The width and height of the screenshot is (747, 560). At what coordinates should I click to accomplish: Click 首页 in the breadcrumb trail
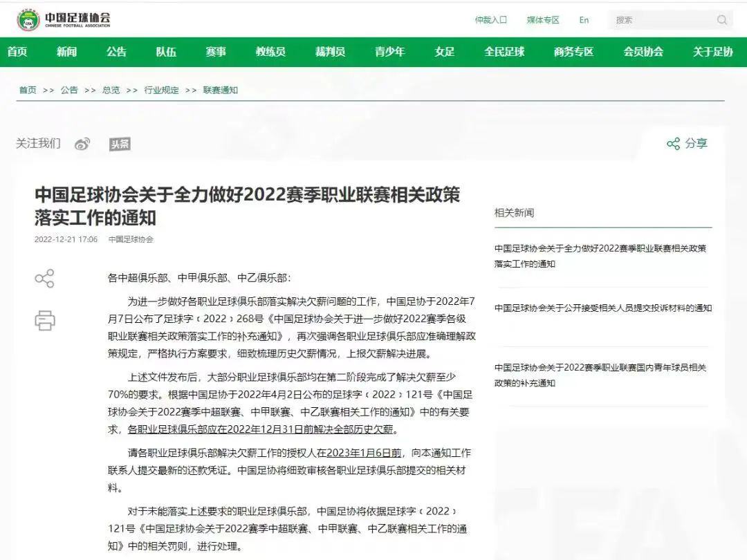[28, 90]
